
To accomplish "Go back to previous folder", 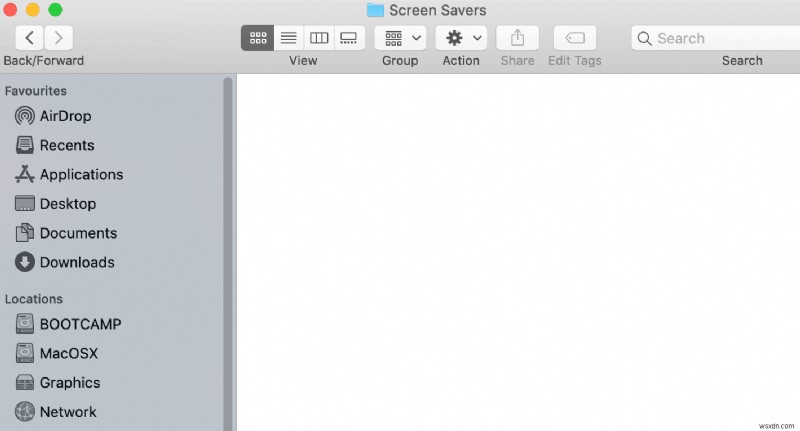I will (x=30, y=38).
